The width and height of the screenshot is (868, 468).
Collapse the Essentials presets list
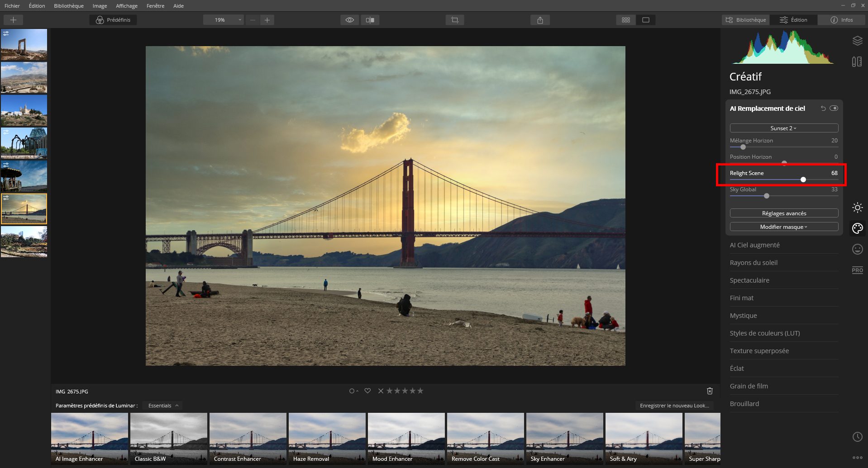(x=162, y=405)
